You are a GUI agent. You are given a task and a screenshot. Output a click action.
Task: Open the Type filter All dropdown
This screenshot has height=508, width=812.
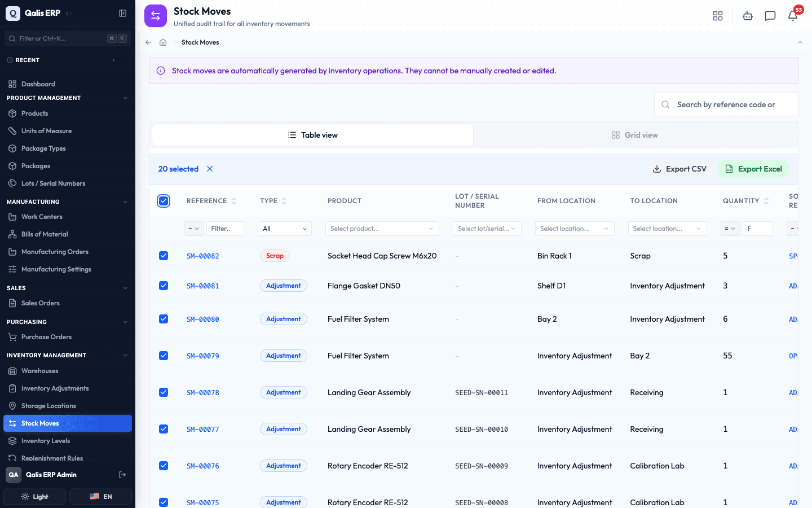coord(285,229)
